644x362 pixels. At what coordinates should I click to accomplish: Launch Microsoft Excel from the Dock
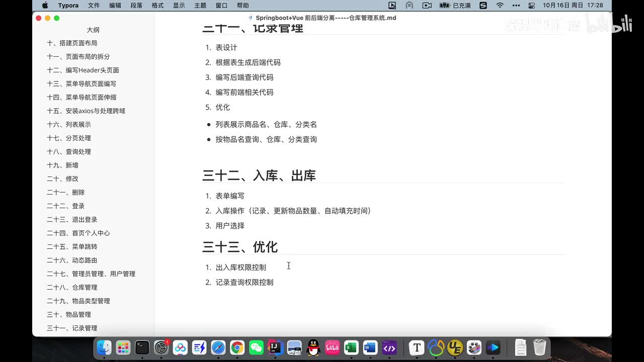click(351, 347)
